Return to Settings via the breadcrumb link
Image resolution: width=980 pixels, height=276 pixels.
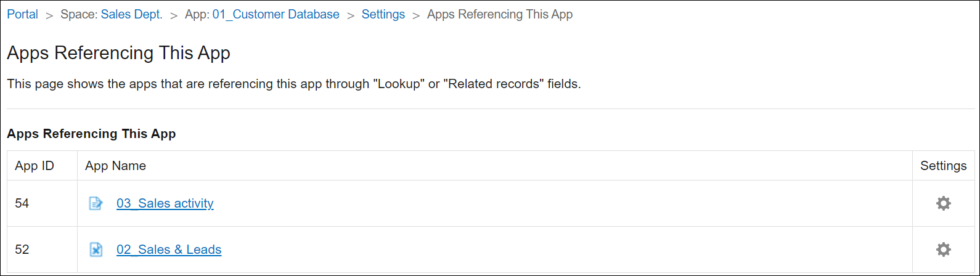click(x=383, y=14)
